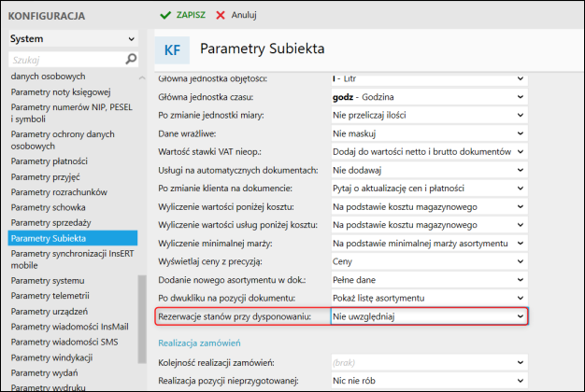
Task: Expand Po zmianie klienta na dokumencie dropdown
Action: [x=430, y=189]
